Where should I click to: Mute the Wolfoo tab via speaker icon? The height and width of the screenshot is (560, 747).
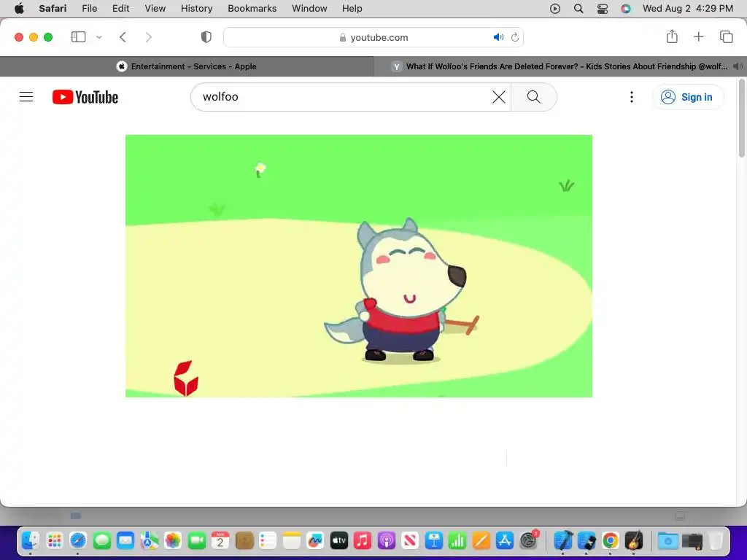tap(738, 66)
